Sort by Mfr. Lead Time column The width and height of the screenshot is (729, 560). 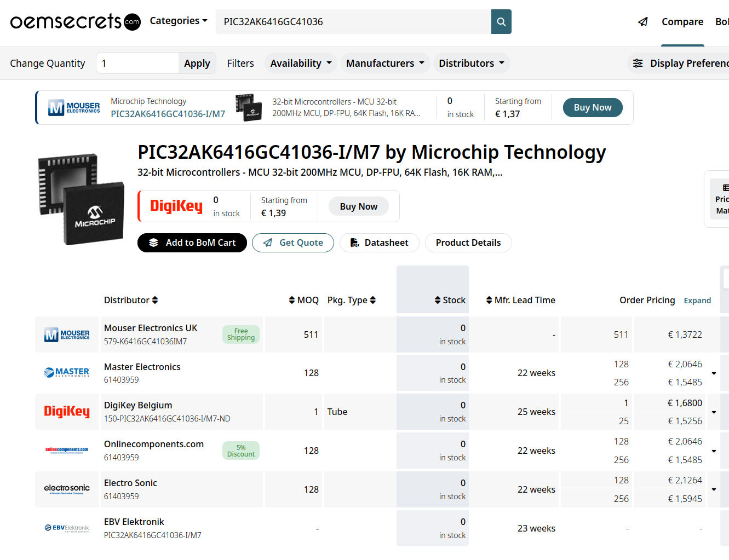520,300
